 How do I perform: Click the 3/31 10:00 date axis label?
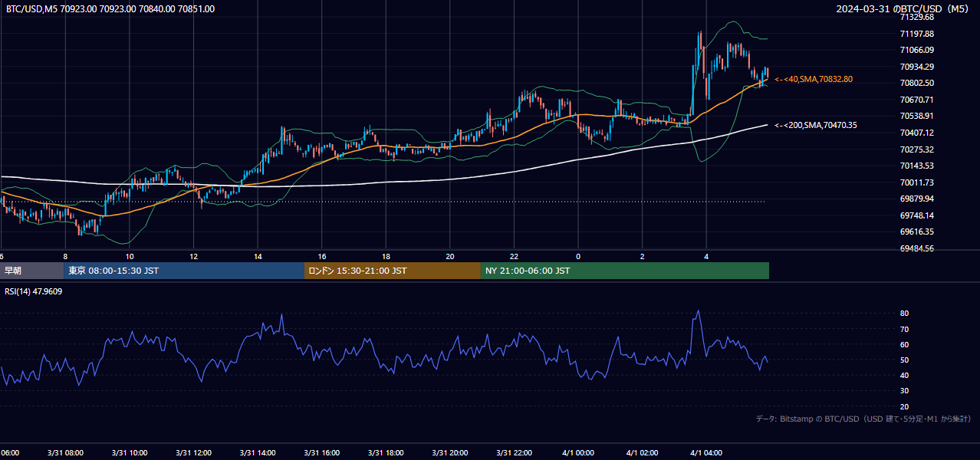pos(130,453)
